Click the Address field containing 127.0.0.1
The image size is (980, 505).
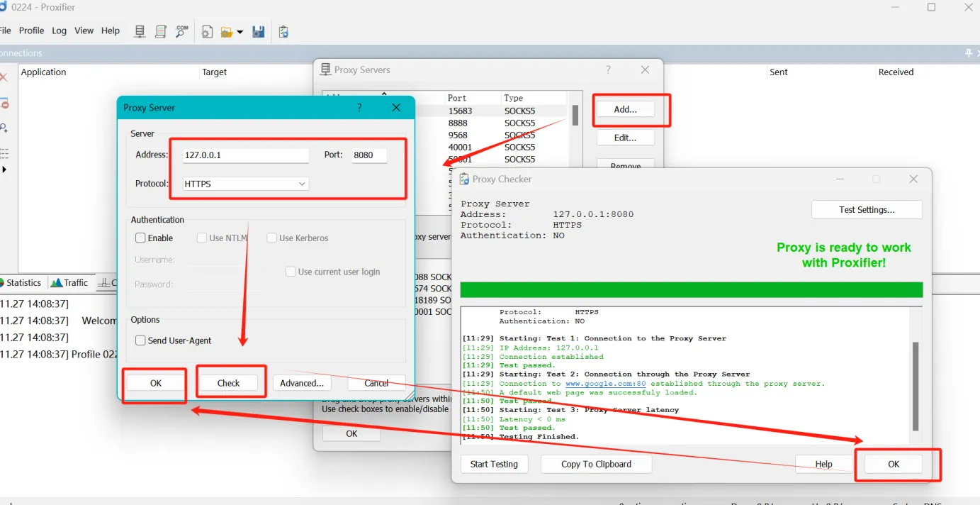click(x=245, y=155)
